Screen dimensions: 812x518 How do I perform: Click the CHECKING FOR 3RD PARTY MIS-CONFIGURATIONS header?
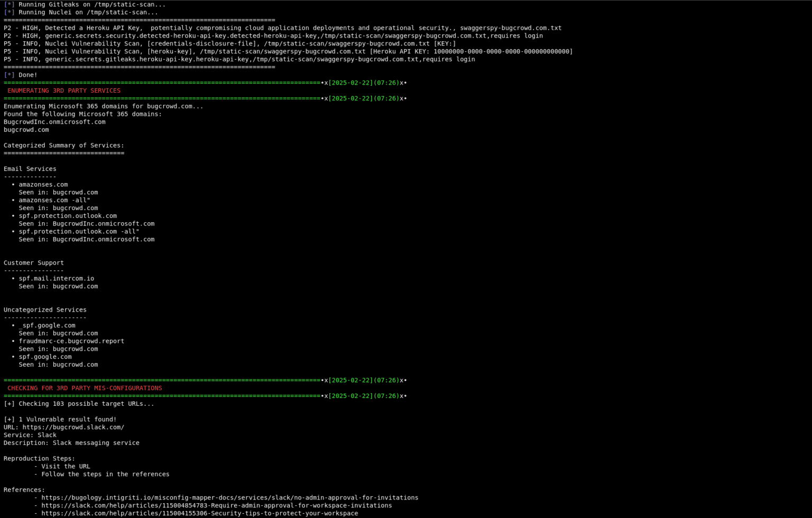tap(85, 388)
